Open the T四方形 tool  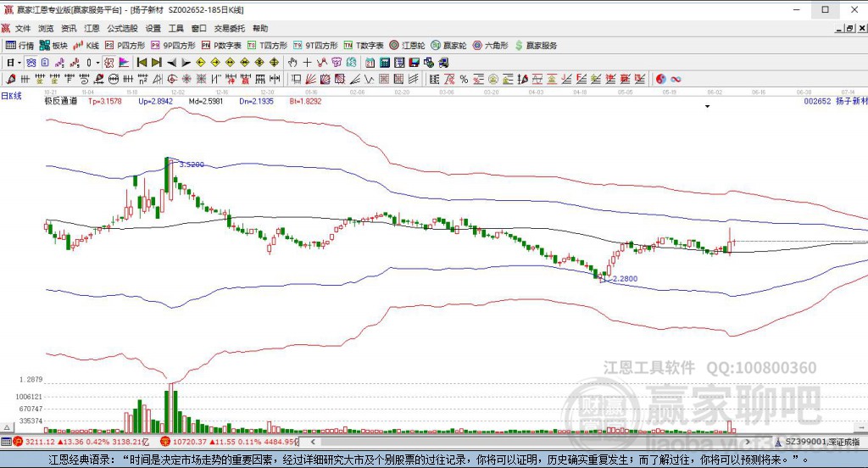click(267, 46)
